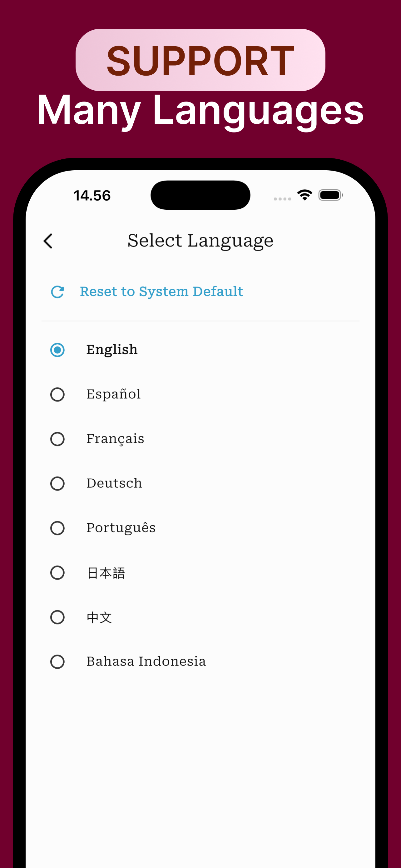Image resolution: width=401 pixels, height=868 pixels.
Task: Tap the 14.56 clock in status bar
Action: [92, 196]
